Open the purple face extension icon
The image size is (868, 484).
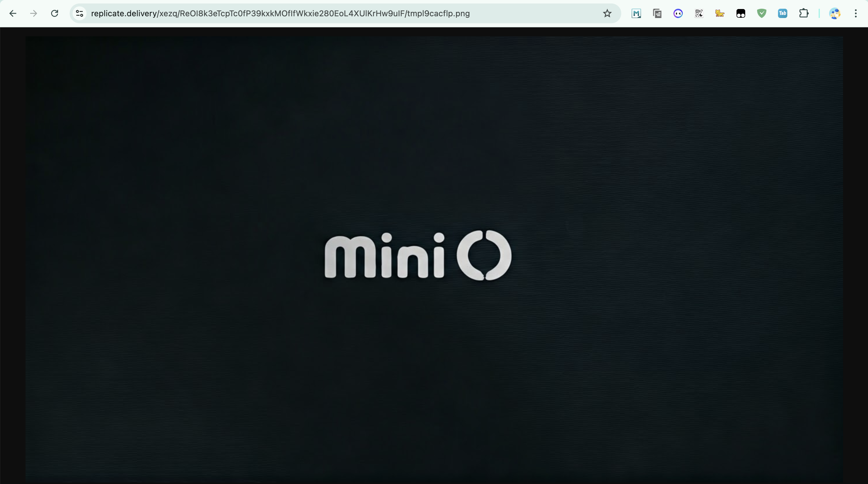(678, 13)
